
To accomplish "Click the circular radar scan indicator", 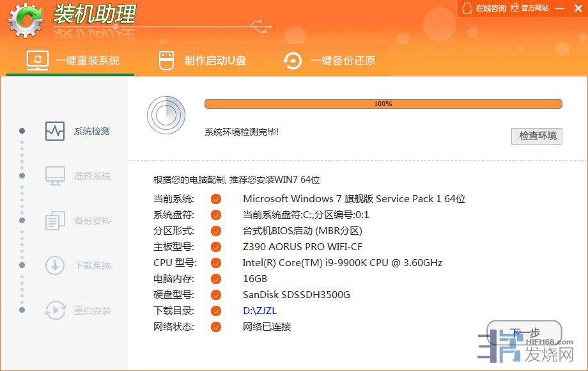I will [x=166, y=115].
